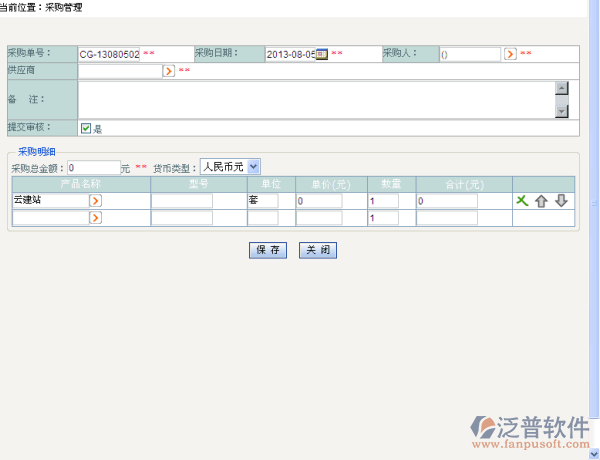The width and height of the screenshot is (600, 460).
Task: Click the 当前位置：采购管理 breadcrumb text
Action: click(41, 7)
